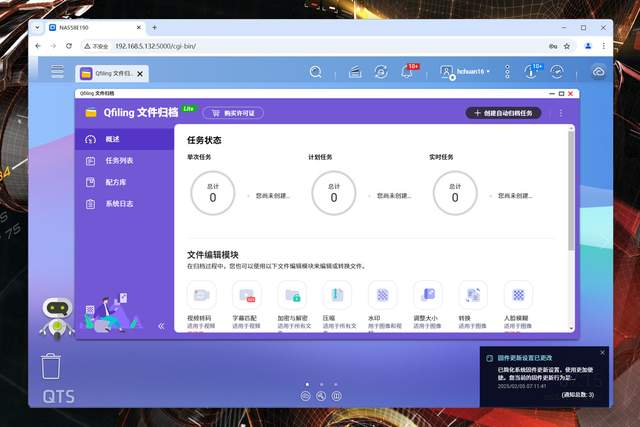Open external devices sync icon in QTS toolbar
640x427 pixels.
tap(381, 72)
